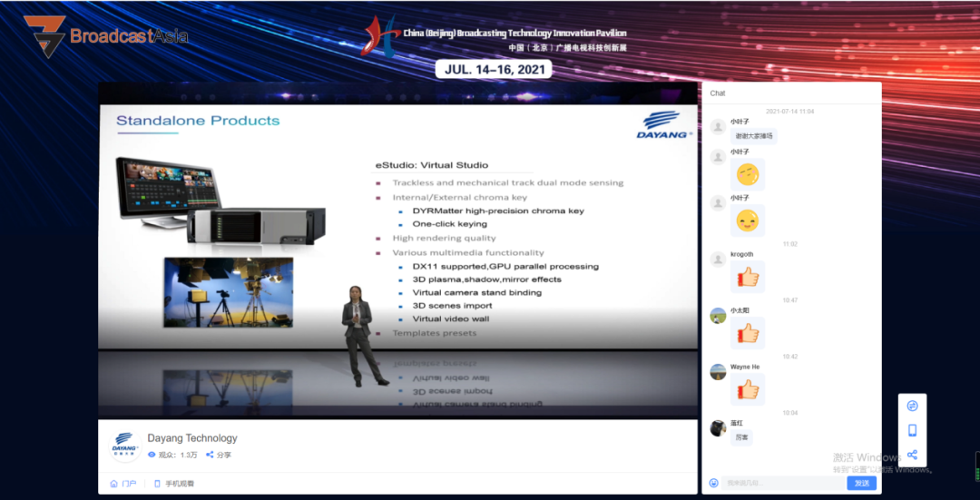Click the video player presentation area
The height and width of the screenshot is (500, 980).
pos(397,250)
